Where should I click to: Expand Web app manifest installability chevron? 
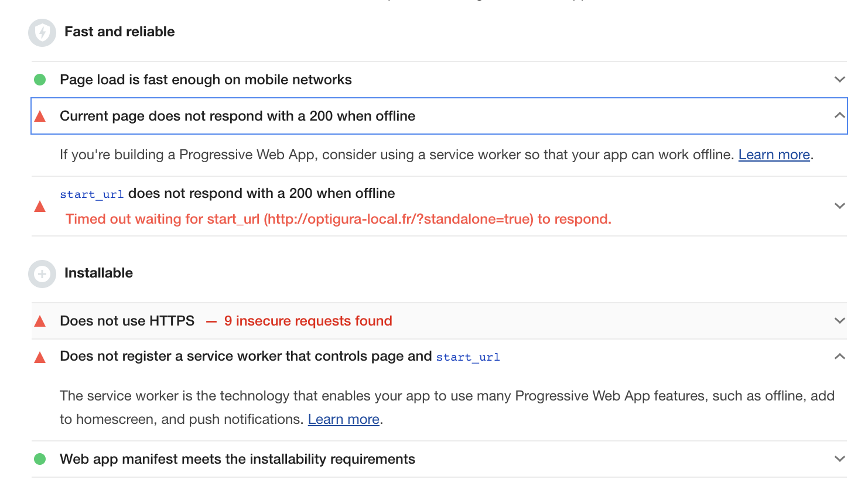[x=839, y=459]
